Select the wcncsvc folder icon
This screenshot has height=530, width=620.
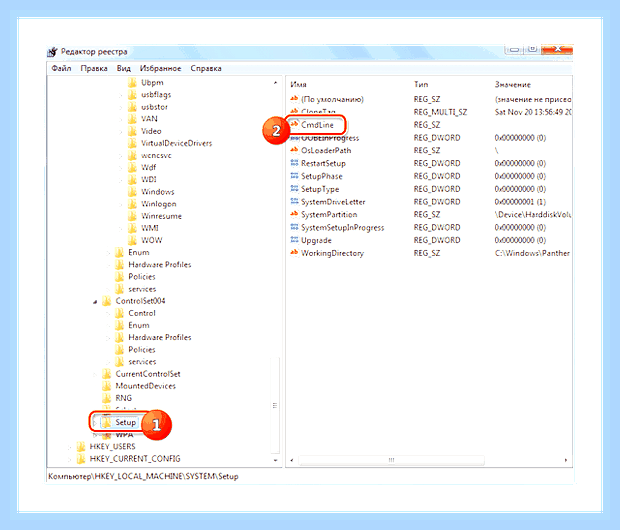coord(132,155)
